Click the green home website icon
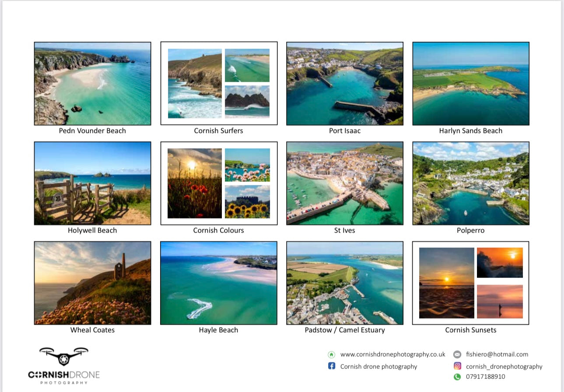This screenshot has width=564, height=392. pyautogui.click(x=331, y=354)
